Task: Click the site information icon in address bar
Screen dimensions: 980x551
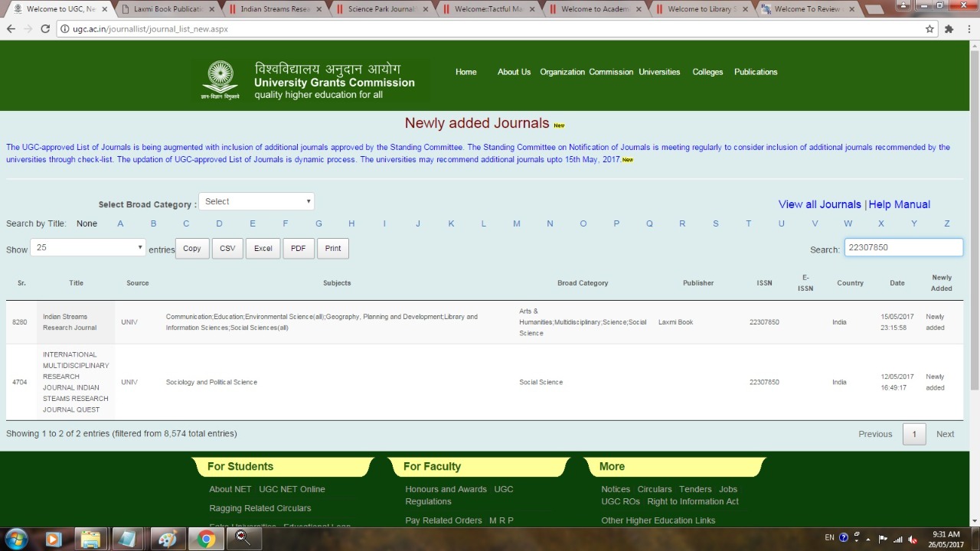Action: (65, 29)
